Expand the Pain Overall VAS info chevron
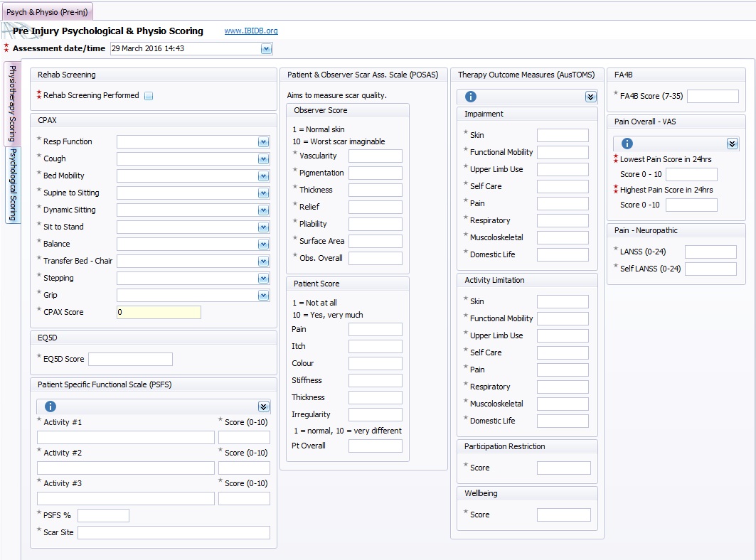The image size is (756, 560). [732, 144]
